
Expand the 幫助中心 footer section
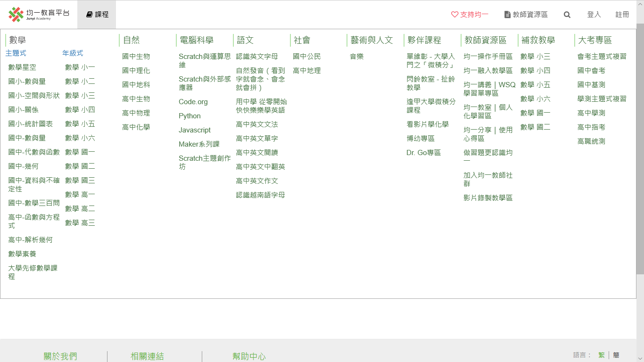tap(249, 356)
